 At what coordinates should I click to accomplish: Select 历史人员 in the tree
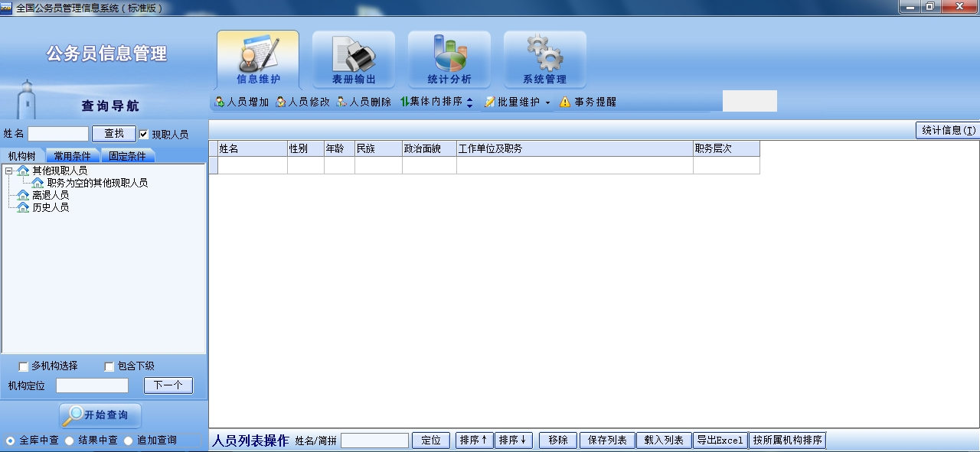coord(51,207)
